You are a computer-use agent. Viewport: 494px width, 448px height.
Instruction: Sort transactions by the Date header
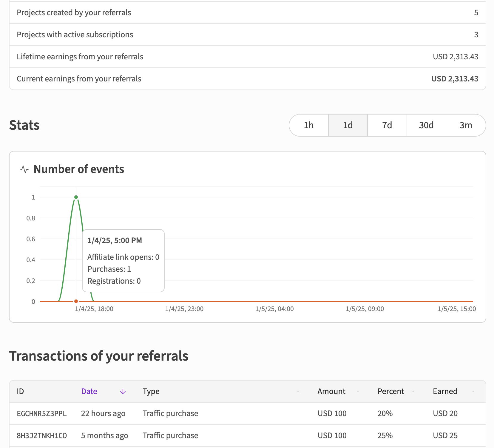[x=89, y=391]
